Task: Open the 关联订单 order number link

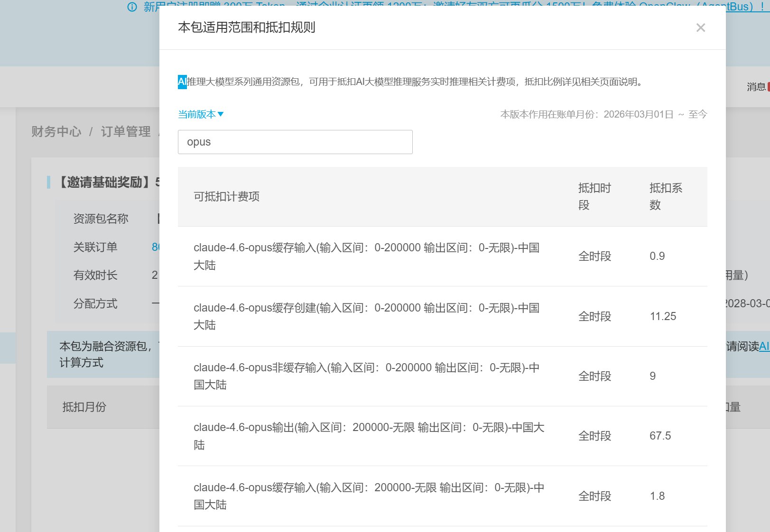Action: pos(156,247)
